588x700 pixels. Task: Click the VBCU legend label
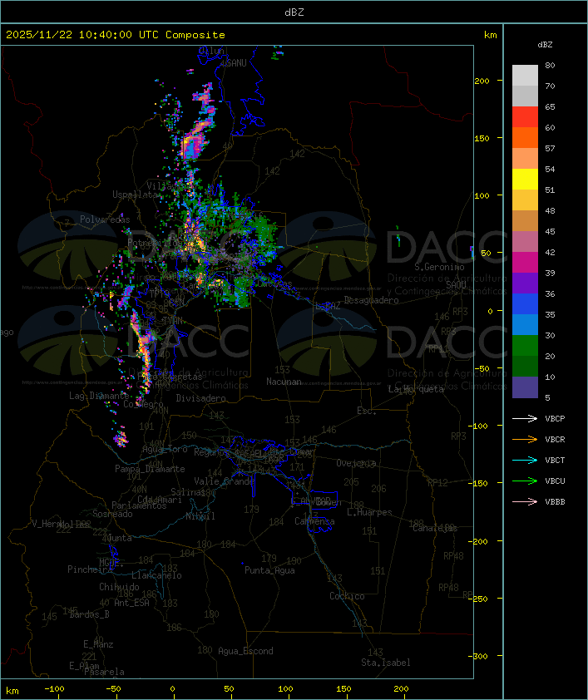click(555, 481)
